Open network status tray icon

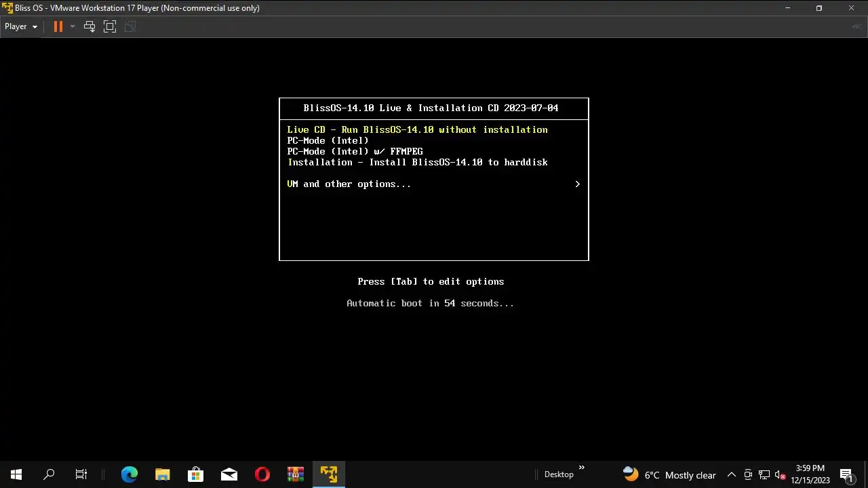[764, 474]
